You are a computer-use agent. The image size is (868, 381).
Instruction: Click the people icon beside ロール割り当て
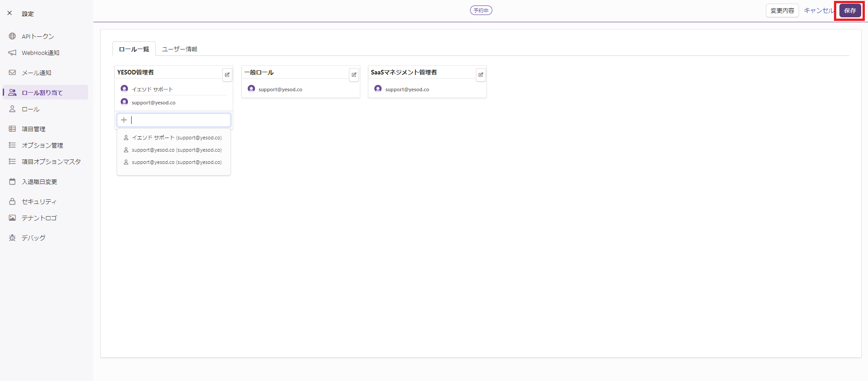pyautogui.click(x=12, y=93)
